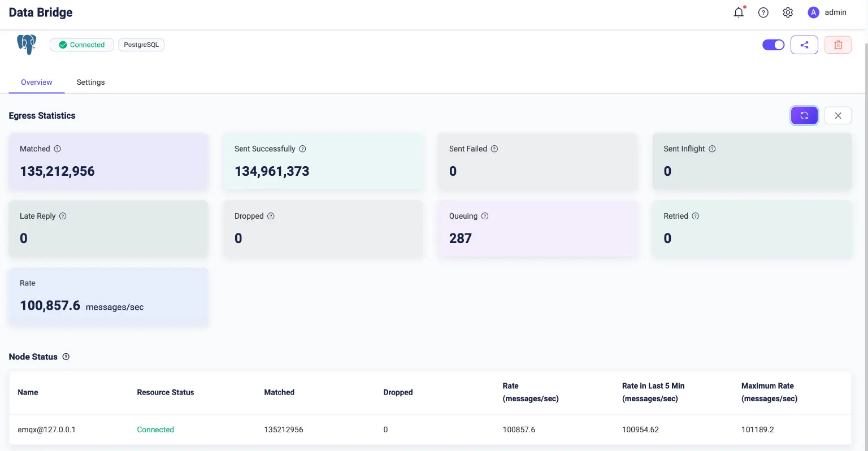Disable the data bridge toggle switch
This screenshot has width=868, height=451.
tap(773, 45)
